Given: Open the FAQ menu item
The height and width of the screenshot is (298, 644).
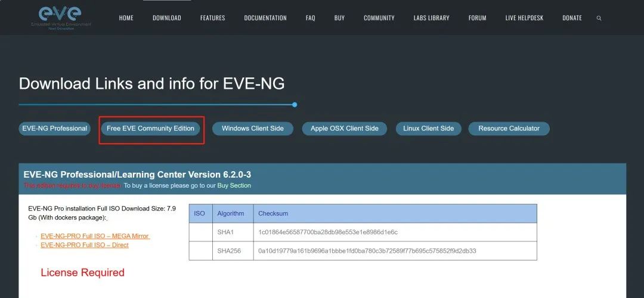Looking at the screenshot, I should (311, 18).
